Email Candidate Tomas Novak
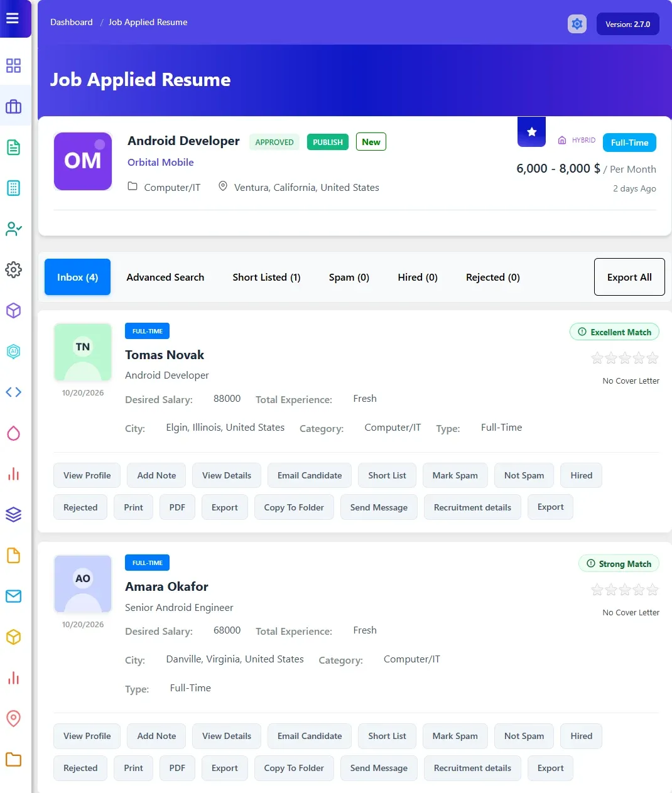Screen dimensions: 672x793 [x=310, y=475]
